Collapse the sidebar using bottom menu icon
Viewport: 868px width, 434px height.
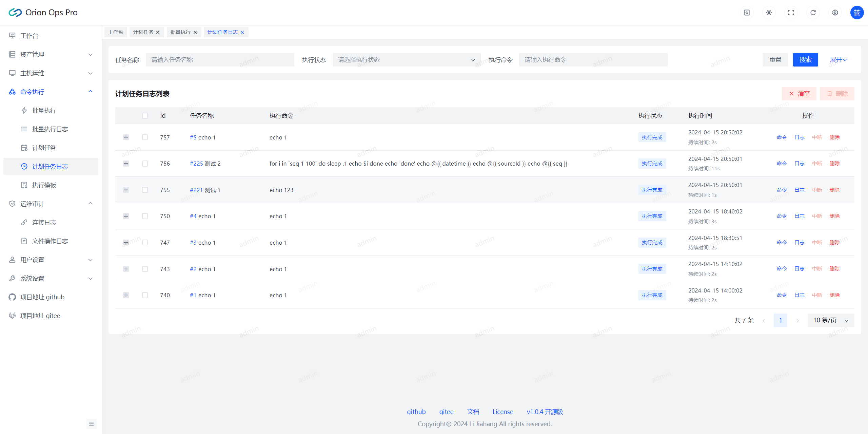[x=91, y=423]
